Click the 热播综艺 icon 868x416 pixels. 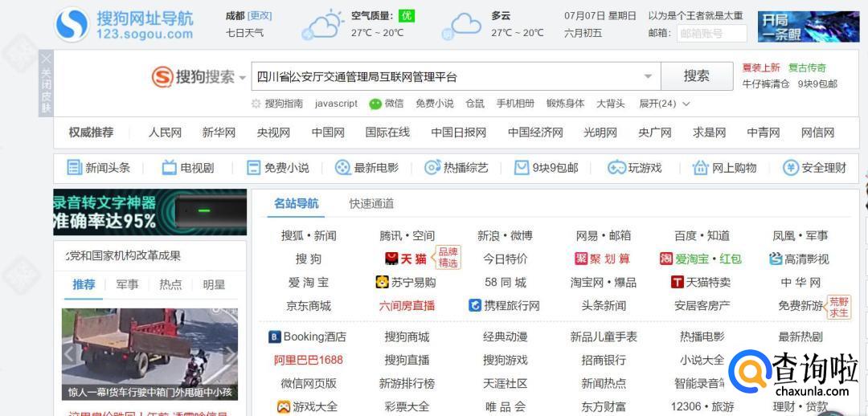coord(432,167)
